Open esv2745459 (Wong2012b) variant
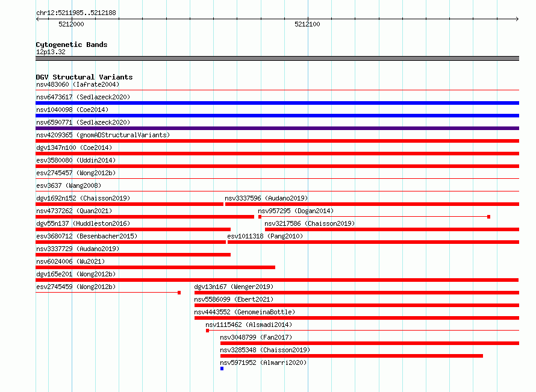Image resolution: width=536 pixels, height=392 pixels. (76, 287)
